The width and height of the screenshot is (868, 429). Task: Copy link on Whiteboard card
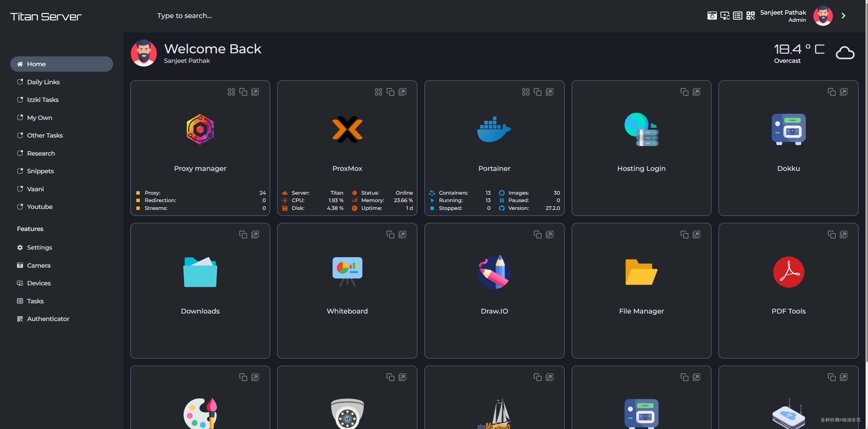390,234
